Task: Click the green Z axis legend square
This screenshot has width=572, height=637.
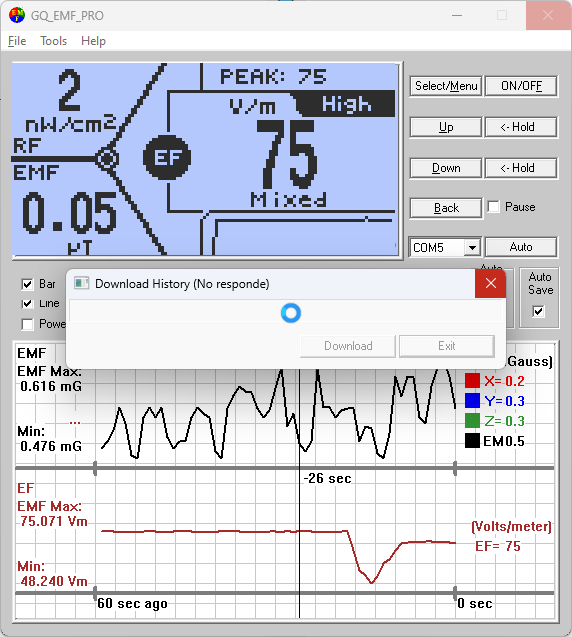Action: [472, 420]
